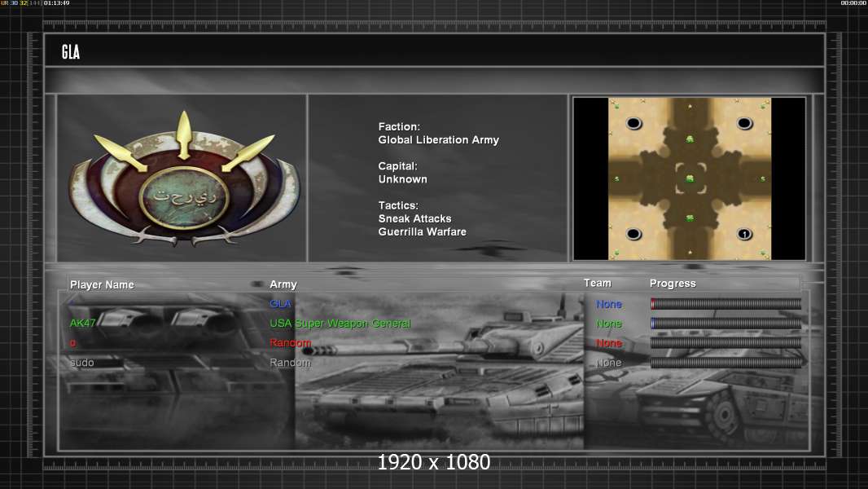Click the GLA title in header bar
Screen dimensions: 868x489
point(71,53)
